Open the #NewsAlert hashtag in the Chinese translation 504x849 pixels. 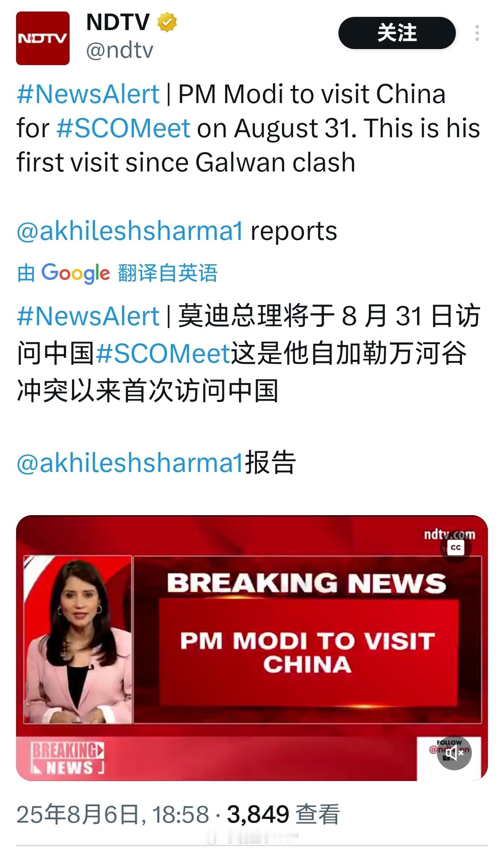coord(88,316)
